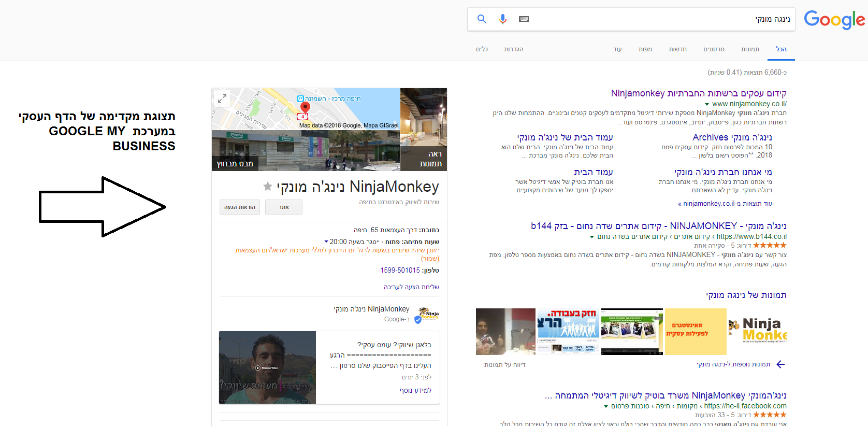868x426 pixels.
Task: Open the מי אנחנו חברת נינג'ה מונקי sitelink
Action: pyautogui.click(x=723, y=172)
